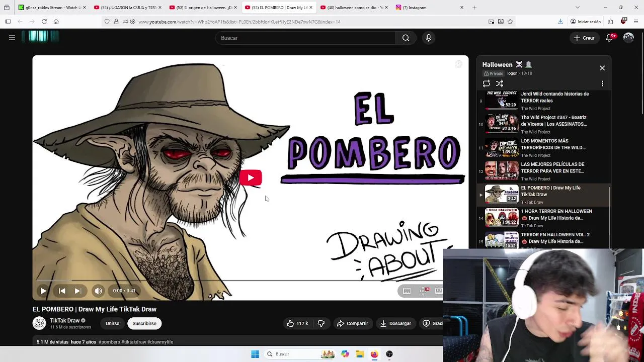Focus the YouTube Buscar search field
Image resolution: width=644 pixels, height=362 pixels.
[x=305, y=38]
